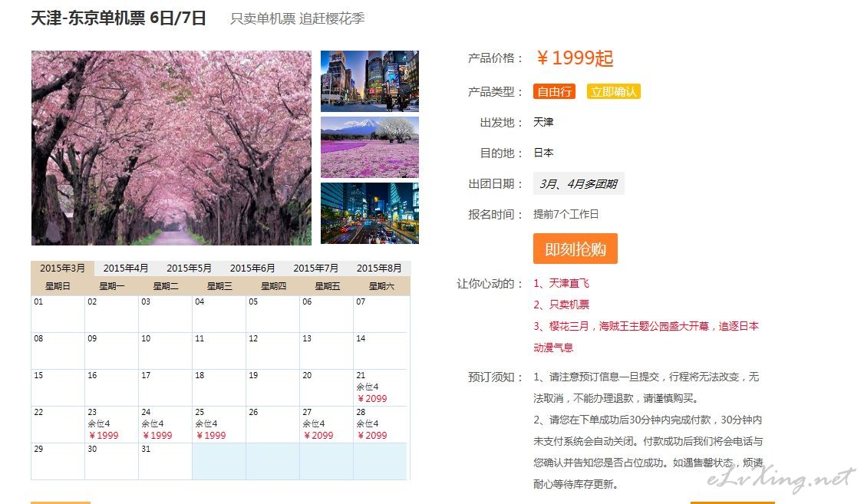This screenshot has width=864, height=504.
Task: Click the 只卖机票 highlight text
Action: point(569,305)
